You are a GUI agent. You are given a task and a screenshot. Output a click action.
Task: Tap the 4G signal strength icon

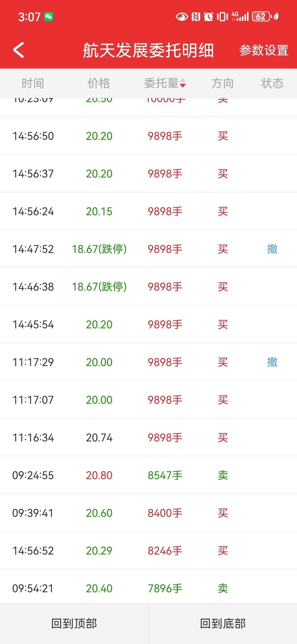[240, 17]
